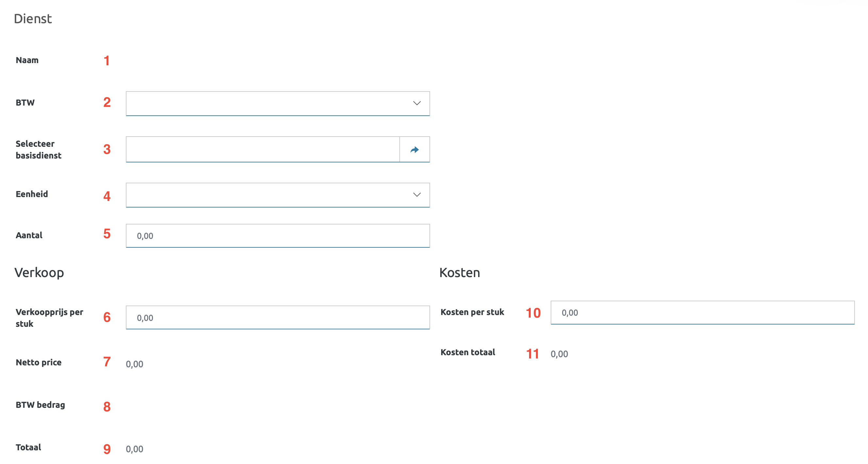Click the Kosten per stuk input
The height and width of the screenshot is (464, 868).
coord(702,312)
